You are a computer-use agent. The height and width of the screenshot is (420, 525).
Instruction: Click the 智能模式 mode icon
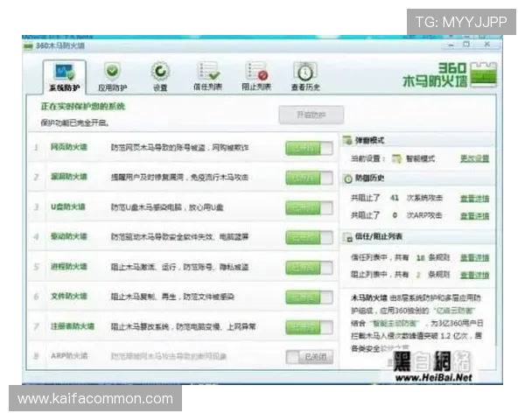[396, 159]
